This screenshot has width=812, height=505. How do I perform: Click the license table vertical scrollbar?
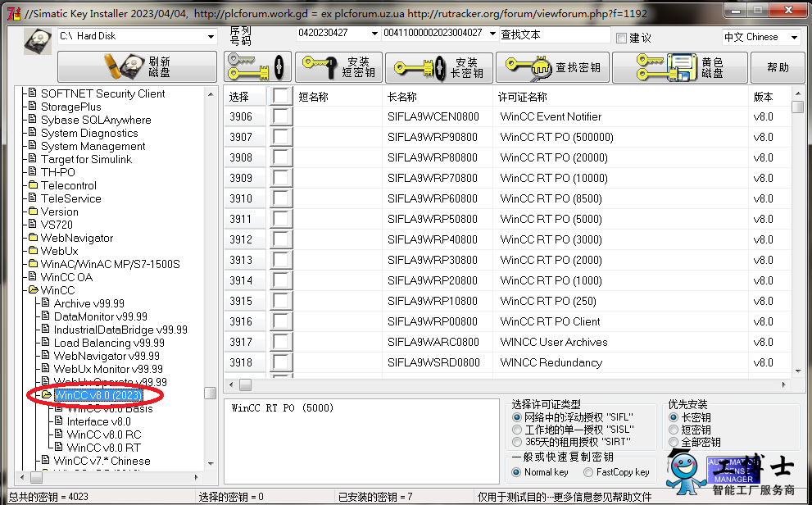[798, 230]
